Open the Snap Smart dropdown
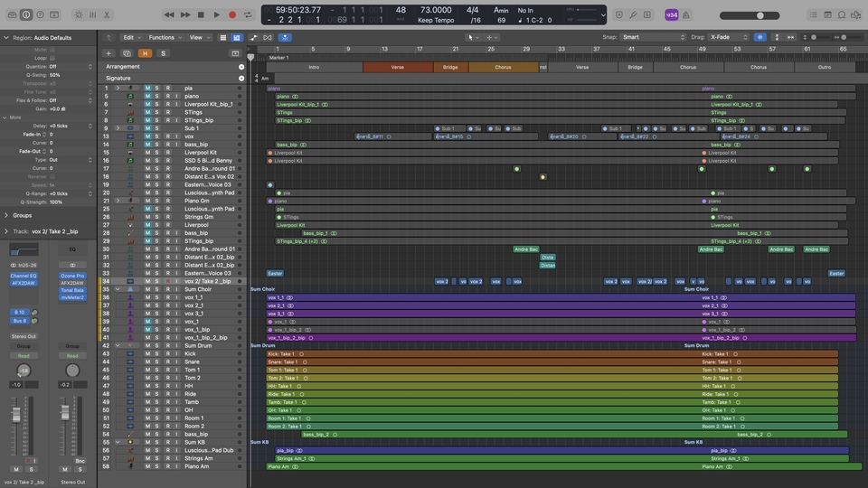Screen dimensions: 868x488 coord(654,37)
